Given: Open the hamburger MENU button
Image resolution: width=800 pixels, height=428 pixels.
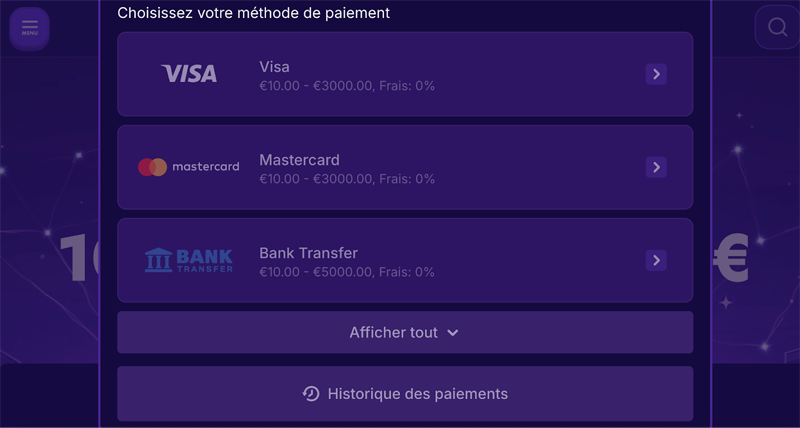Looking at the screenshot, I should coord(30,27).
